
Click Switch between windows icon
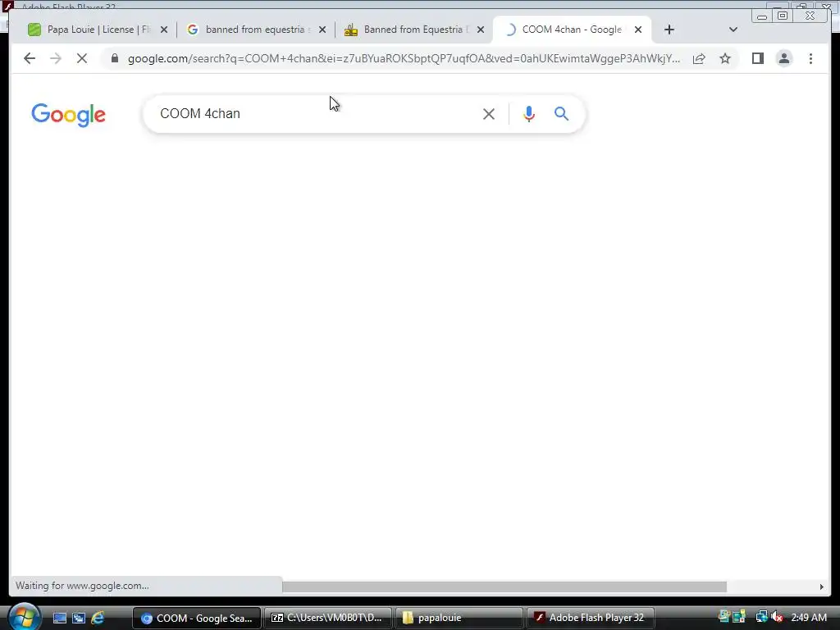pyautogui.click(x=79, y=618)
